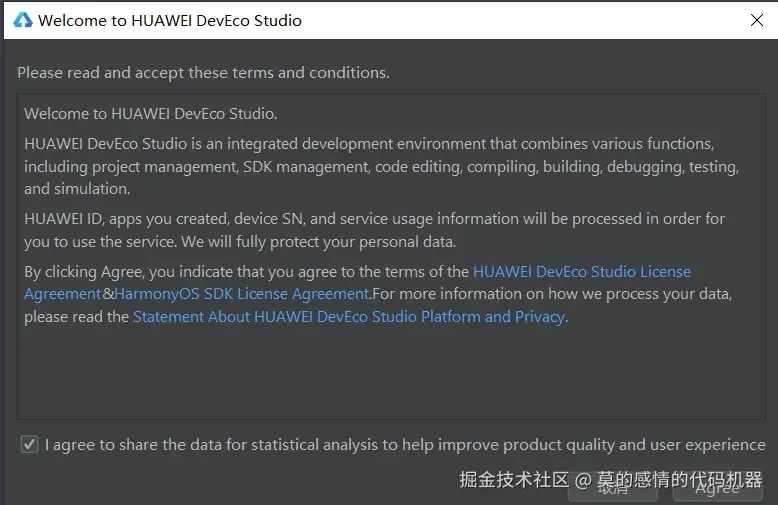Click the 'Welcome to HUAWEI DevEco Studio' window title text
The height and width of the screenshot is (505, 778).
click(x=169, y=20)
